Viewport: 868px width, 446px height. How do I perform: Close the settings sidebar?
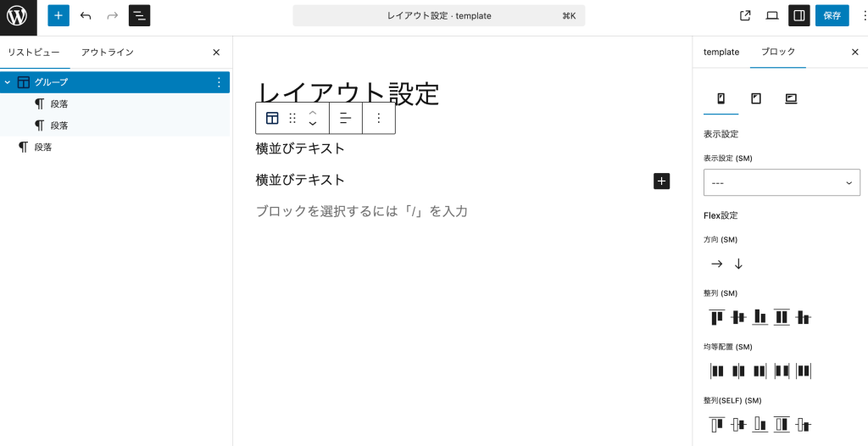[x=854, y=52]
